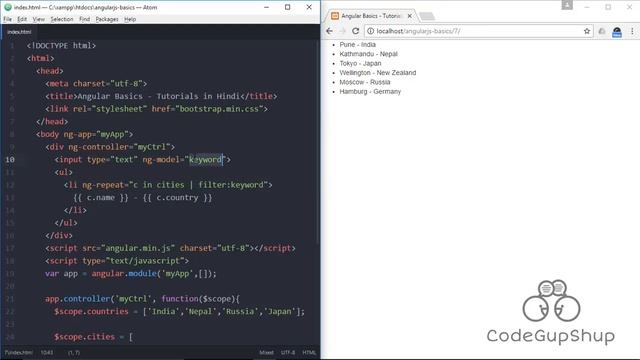Maximize the Atom window
Screen dimensions: 640x360
click(x=287, y=7)
